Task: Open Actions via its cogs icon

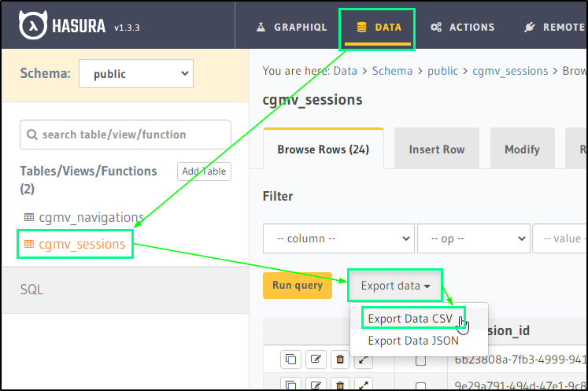Action: (x=436, y=27)
